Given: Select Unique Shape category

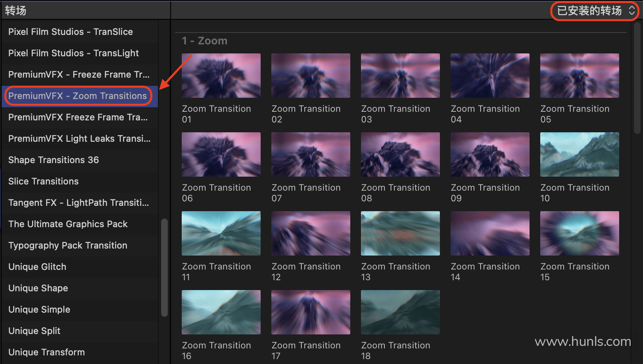Looking at the screenshot, I should point(80,288).
